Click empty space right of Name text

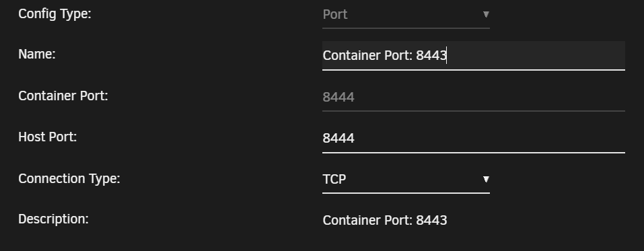pyautogui.click(x=536, y=55)
